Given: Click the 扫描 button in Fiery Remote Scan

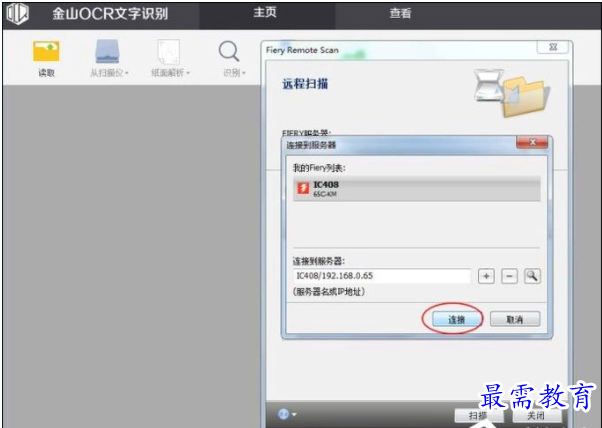Looking at the screenshot, I should [478, 415].
